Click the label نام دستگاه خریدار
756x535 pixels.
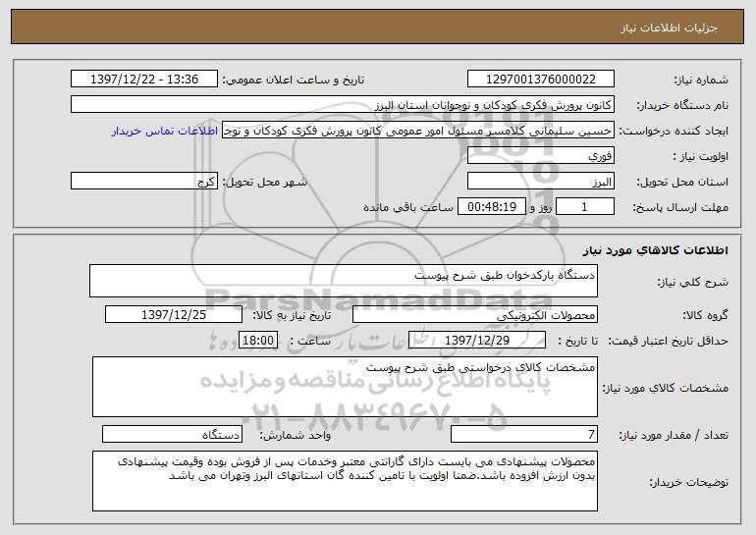tap(682, 106)
